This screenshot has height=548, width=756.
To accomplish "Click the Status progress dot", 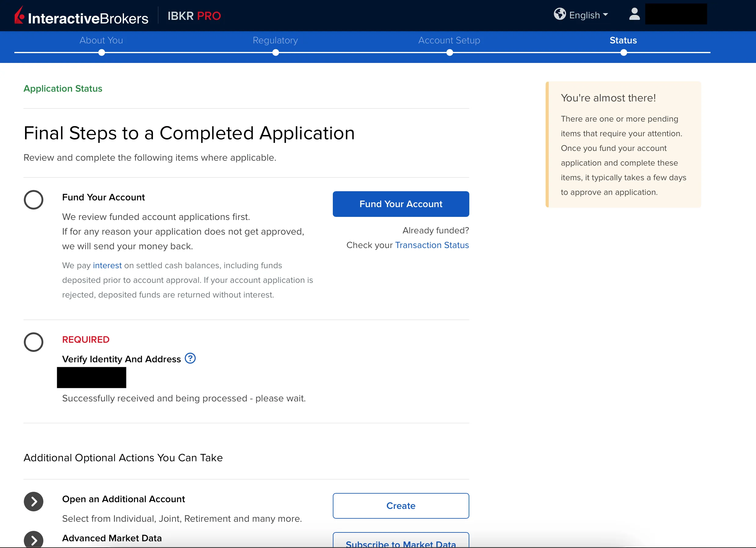I will click(624, 52).
